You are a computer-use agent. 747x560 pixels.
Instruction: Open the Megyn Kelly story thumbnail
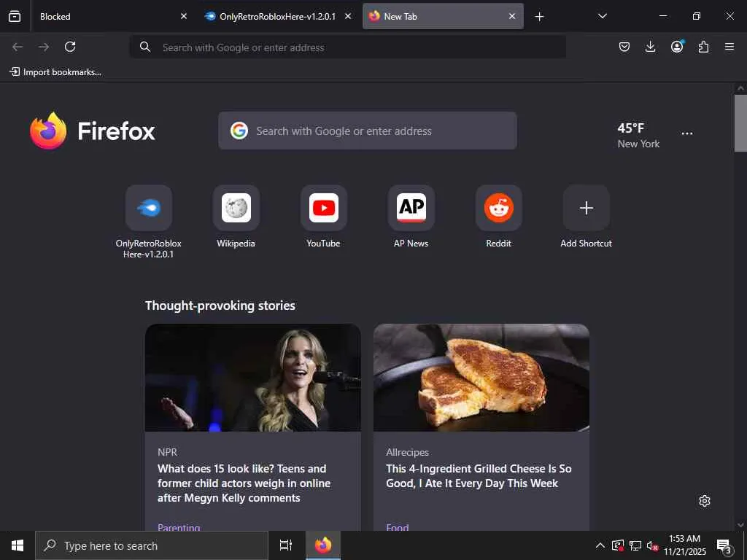point(253,378)
